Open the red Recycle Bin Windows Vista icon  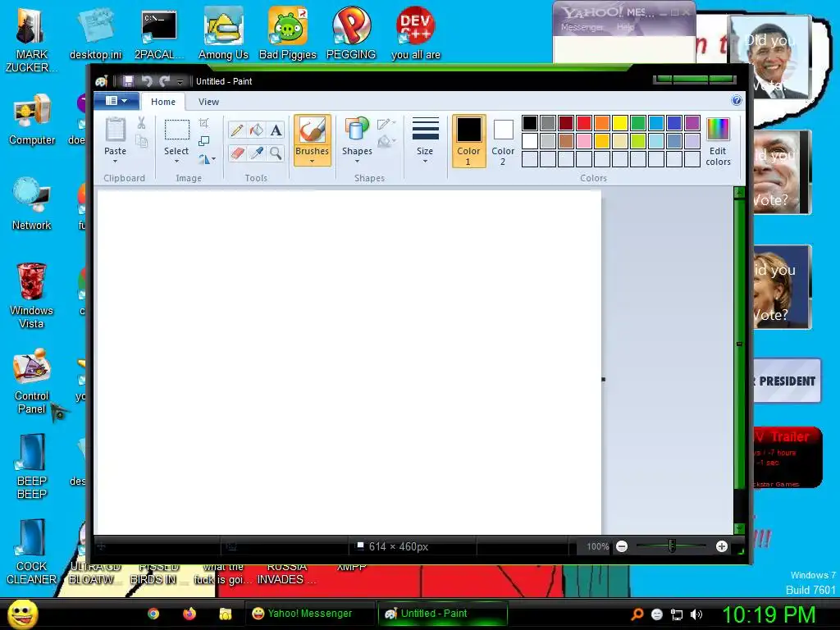[x=32, y=295]
